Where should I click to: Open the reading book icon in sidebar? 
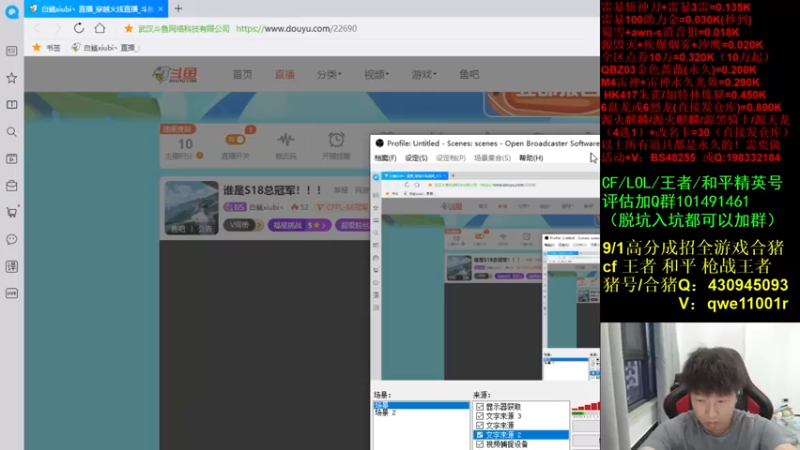click(12, 105)
